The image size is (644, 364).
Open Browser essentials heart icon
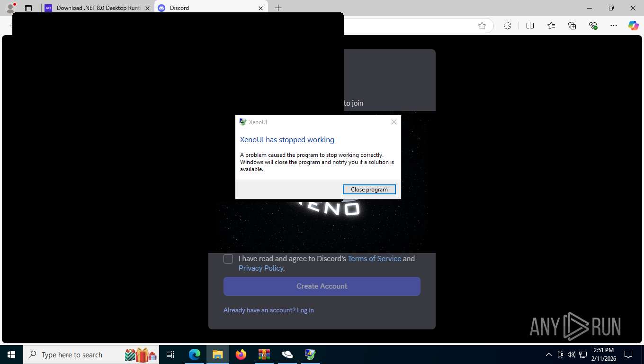[x=593, y=26]
